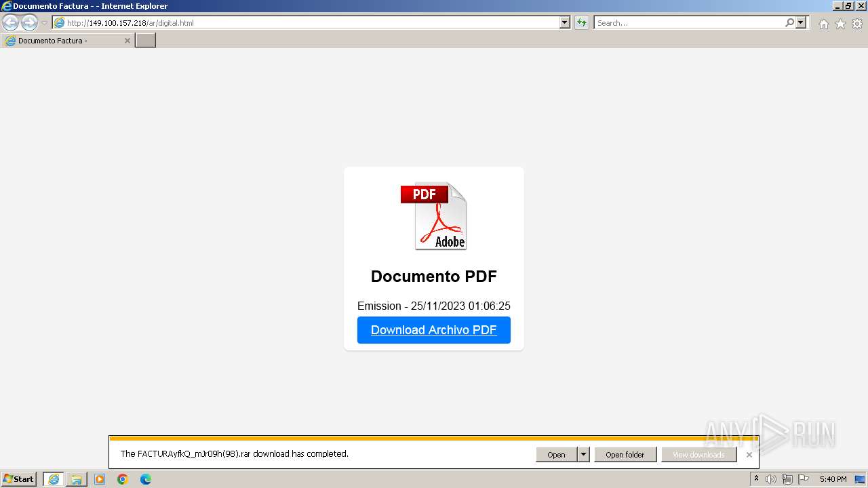868x488 pixels.
Task: Click the 5:40 PM system clock
Action: [x=833, y=479]
